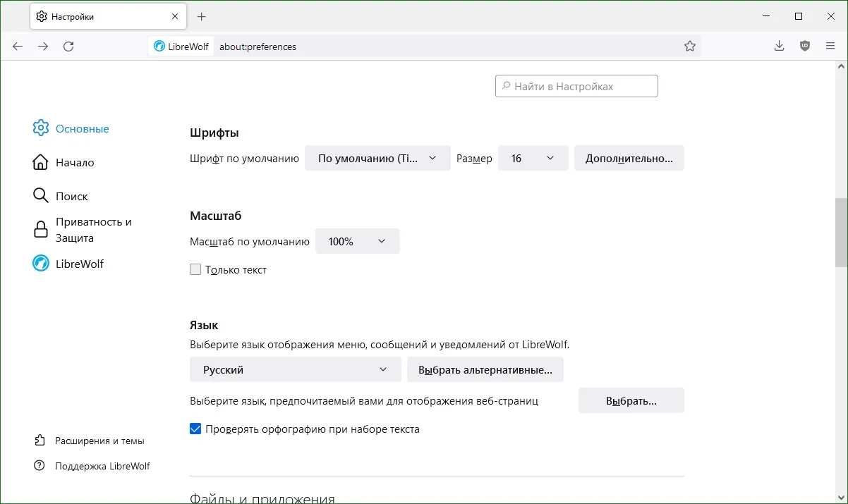Viewport: 848px width, 504px height.
Task: Click Выбрать альтернативные... button
Action: (485, 369)
